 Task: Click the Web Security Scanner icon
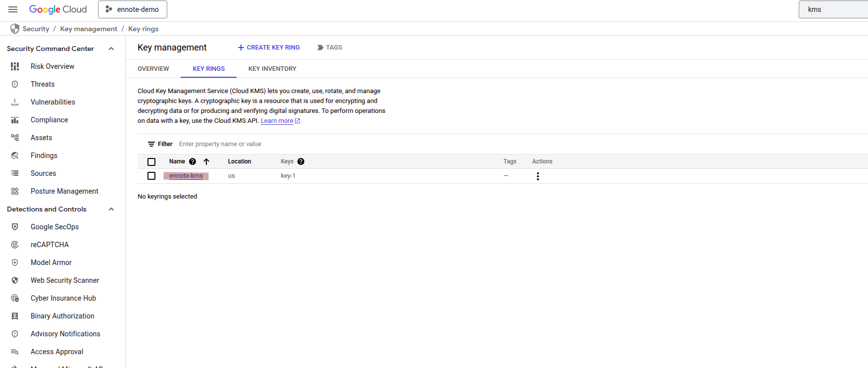point(15,280)
